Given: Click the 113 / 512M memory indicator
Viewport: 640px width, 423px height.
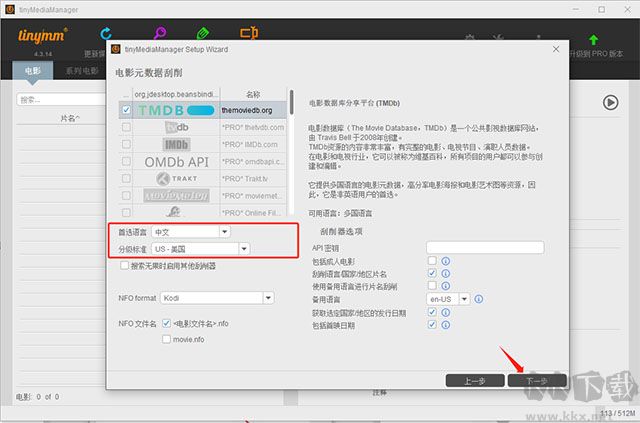Looking at the screenshot, I should click(x=618, y=413).
